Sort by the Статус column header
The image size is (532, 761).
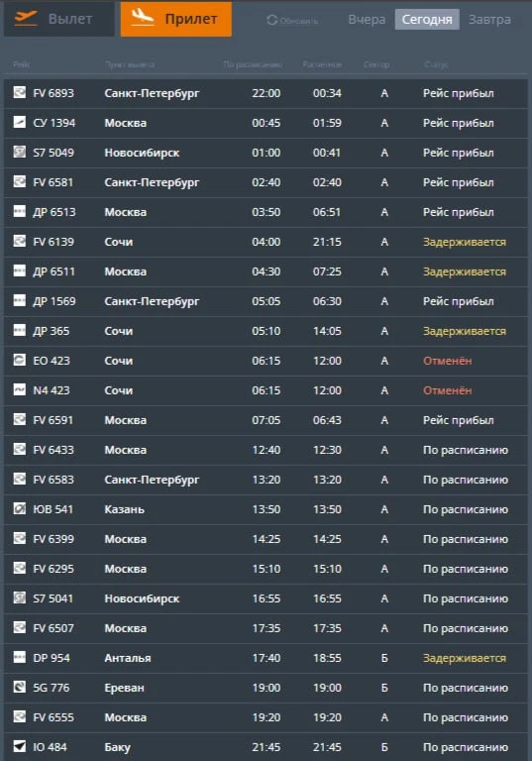435,64
